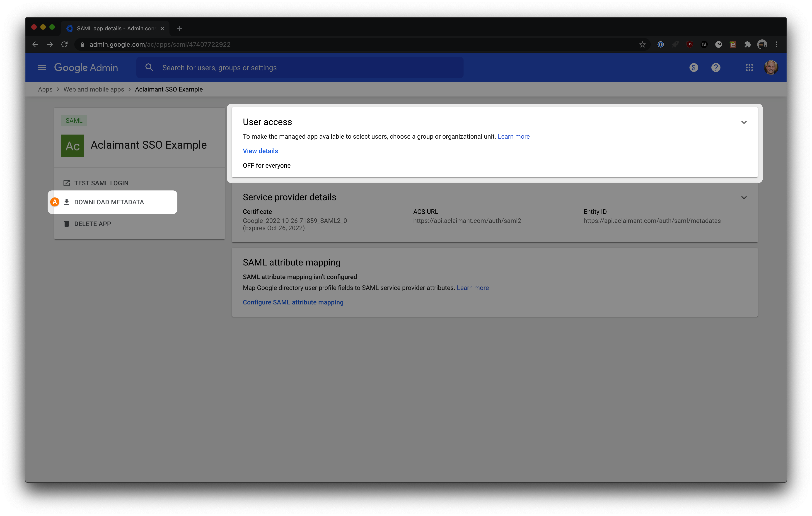This screenshot has width=812, height=516.
Task: Open the 1Password extension icon
Action: (x=661, y=44)
